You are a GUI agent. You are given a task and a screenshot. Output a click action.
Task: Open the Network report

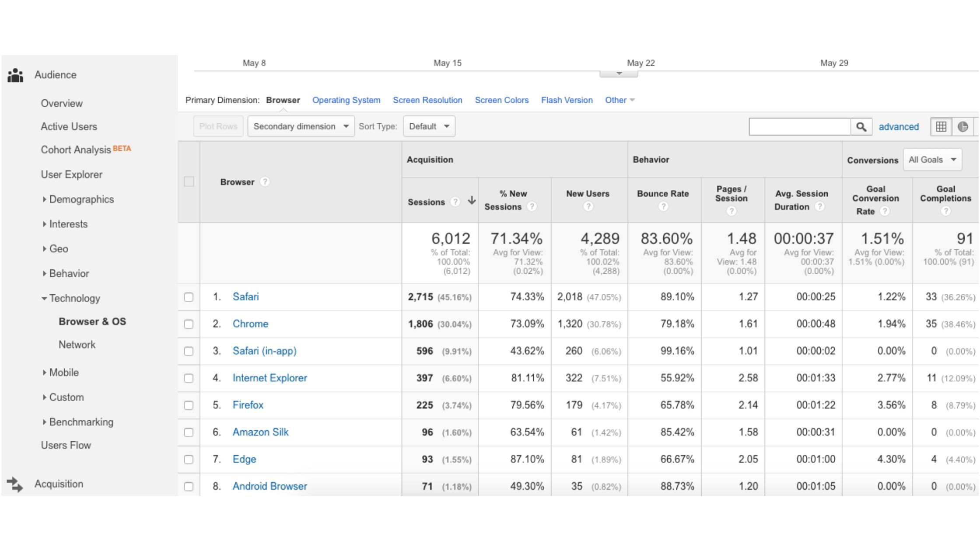point(77,345)
